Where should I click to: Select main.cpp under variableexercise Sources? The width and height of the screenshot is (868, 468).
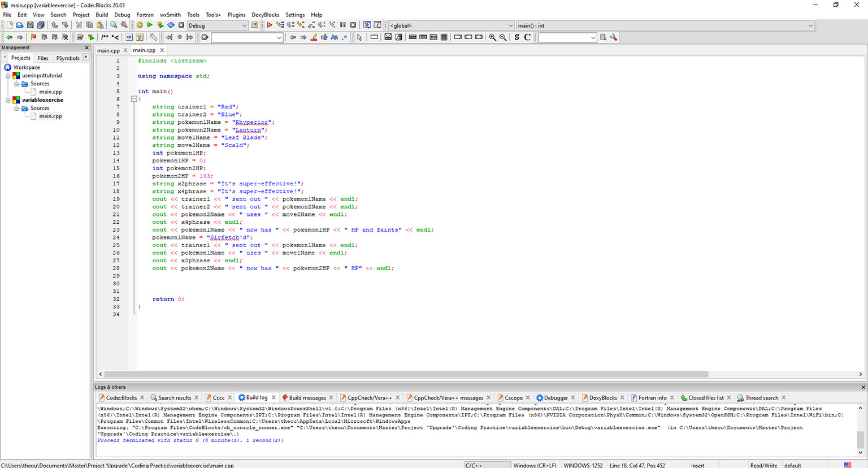pos(50,116)
